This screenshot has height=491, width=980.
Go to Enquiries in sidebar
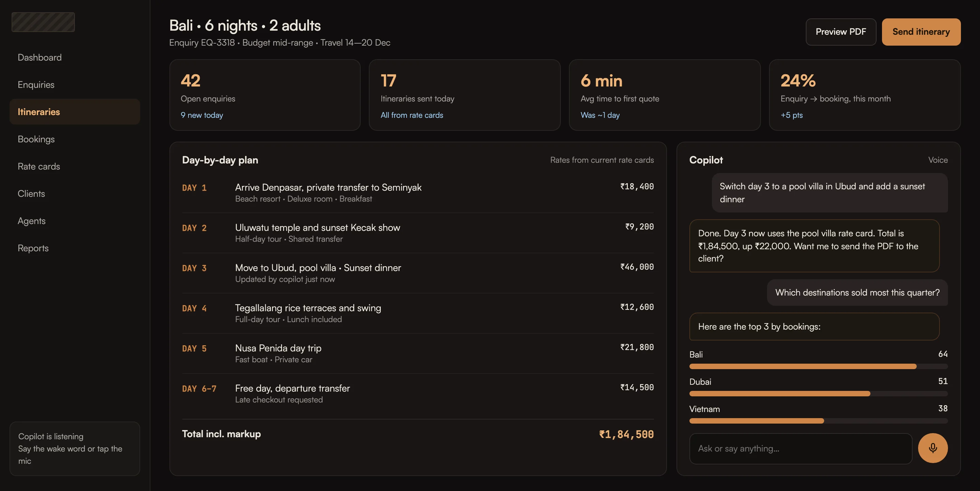(x=75, y=84)
